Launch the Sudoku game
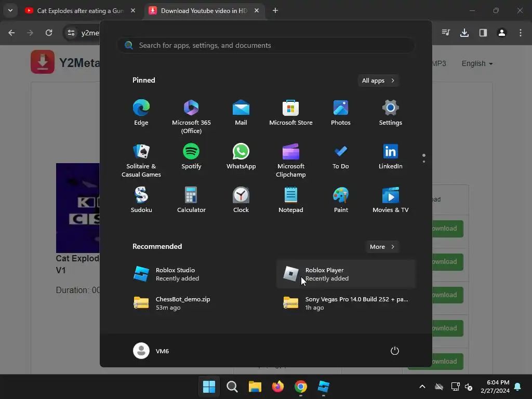532x399 pixels. coord(141,200)
